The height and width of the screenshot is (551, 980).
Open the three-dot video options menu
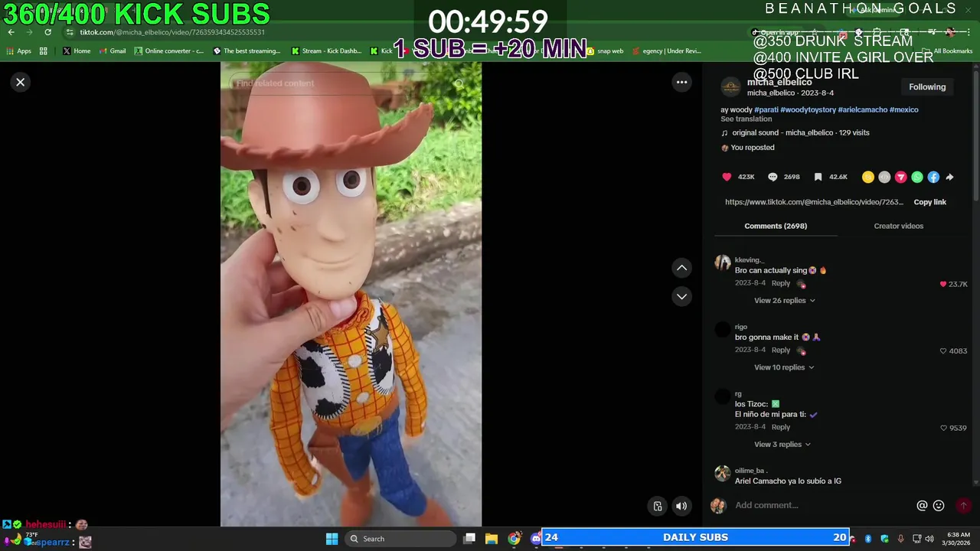click(681, 82)
